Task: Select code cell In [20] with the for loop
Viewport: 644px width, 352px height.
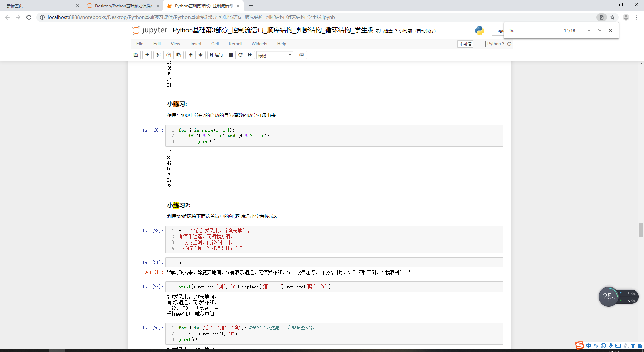Action: coord(334,136)
